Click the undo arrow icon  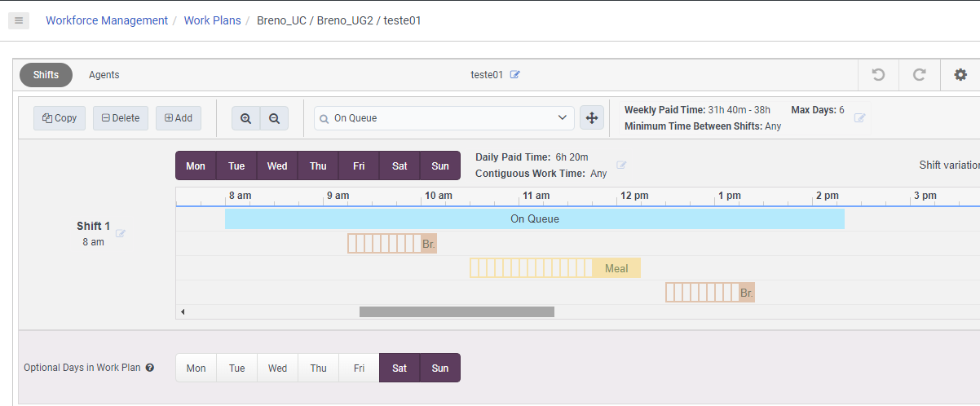pyautogui.click(x=878, y=75)
